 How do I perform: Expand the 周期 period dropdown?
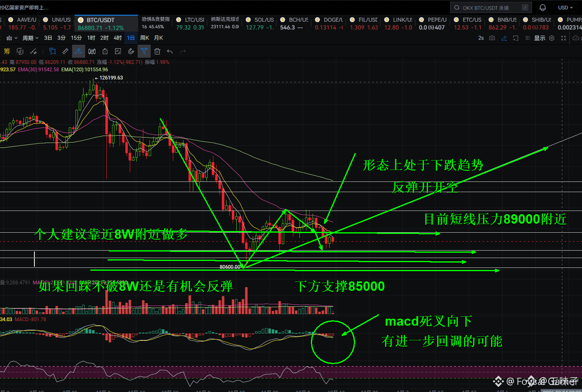[x=30, y=38]
